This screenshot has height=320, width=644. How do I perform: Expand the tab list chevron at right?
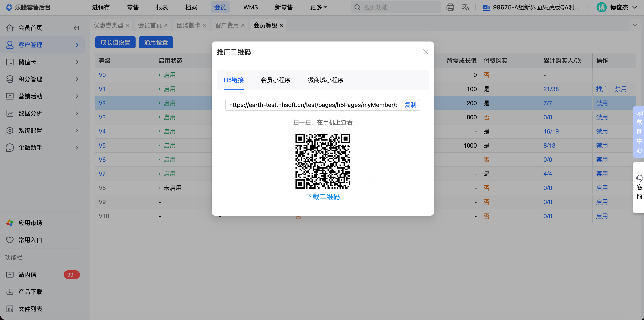635,25
